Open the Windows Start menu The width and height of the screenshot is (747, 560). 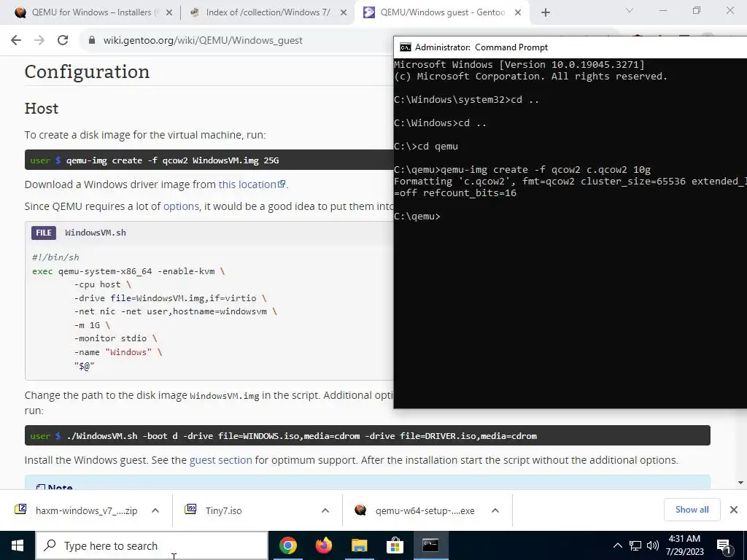[x=18, y=545]
